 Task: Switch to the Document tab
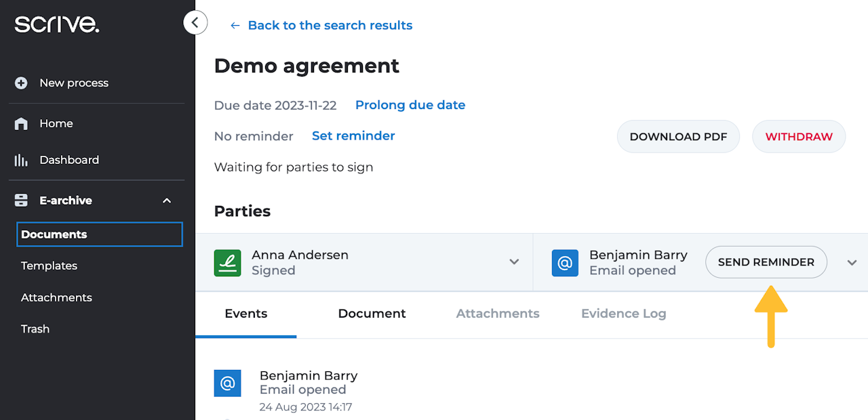click(x=372, y=314)
